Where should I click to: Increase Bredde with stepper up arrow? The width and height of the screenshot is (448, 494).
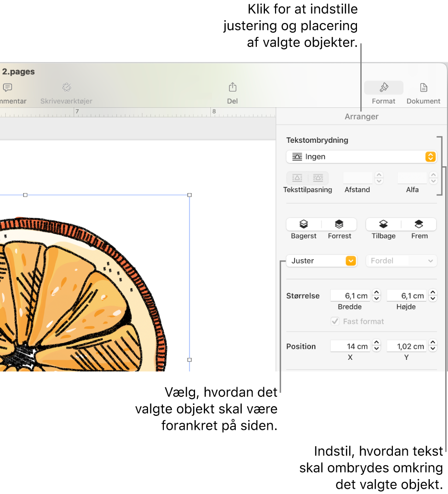coord(377,292)
